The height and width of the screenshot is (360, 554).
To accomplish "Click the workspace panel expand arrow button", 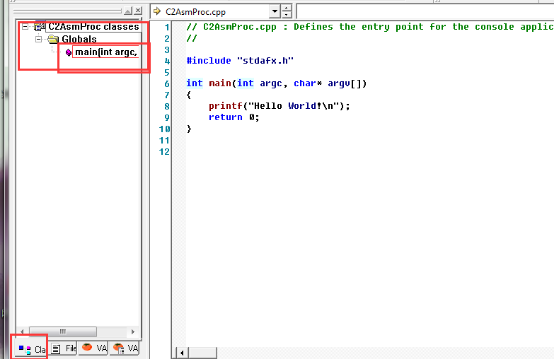I will coord(128,11).
